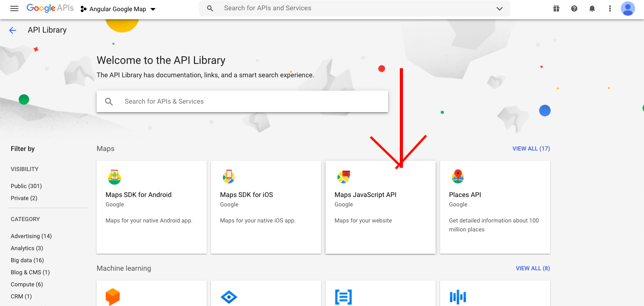Click 'Maps for your website' description
Screen dimensions: 644x306
363,221
